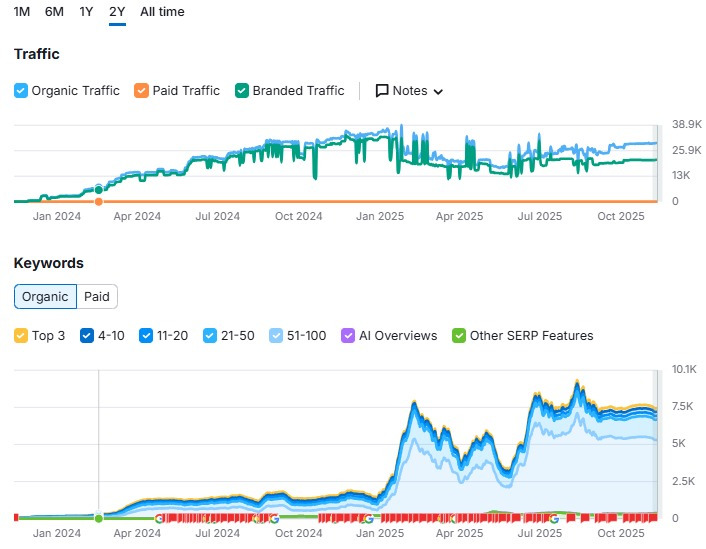Image resolution: width=706 pixels, height=549 pixels.
Task: Click the Google update icon near July 2025
Action: pos(553,518)
